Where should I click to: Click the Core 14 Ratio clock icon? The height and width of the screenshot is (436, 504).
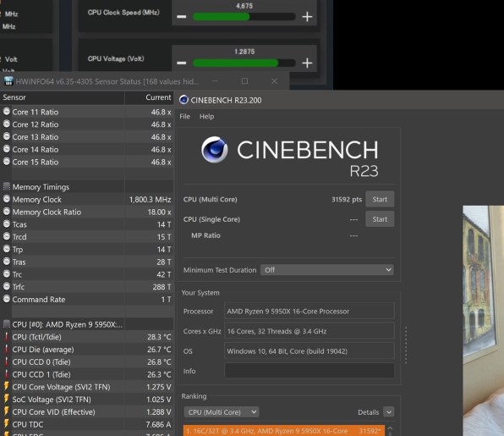point(7,149)
